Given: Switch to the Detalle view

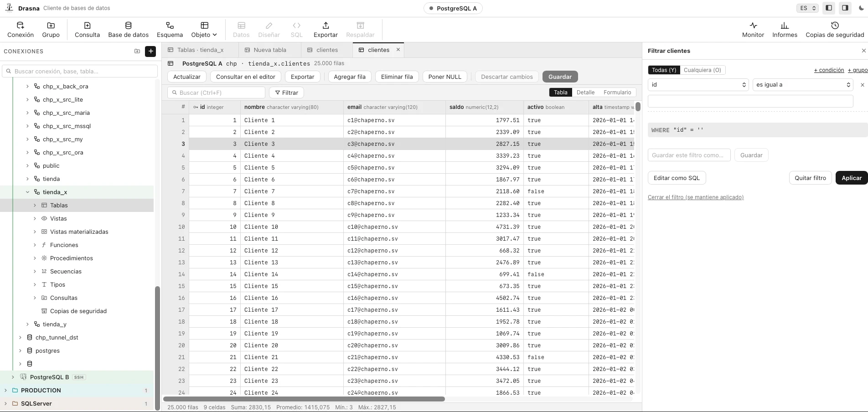Looking at the screenshot, I should pos(585,93).
